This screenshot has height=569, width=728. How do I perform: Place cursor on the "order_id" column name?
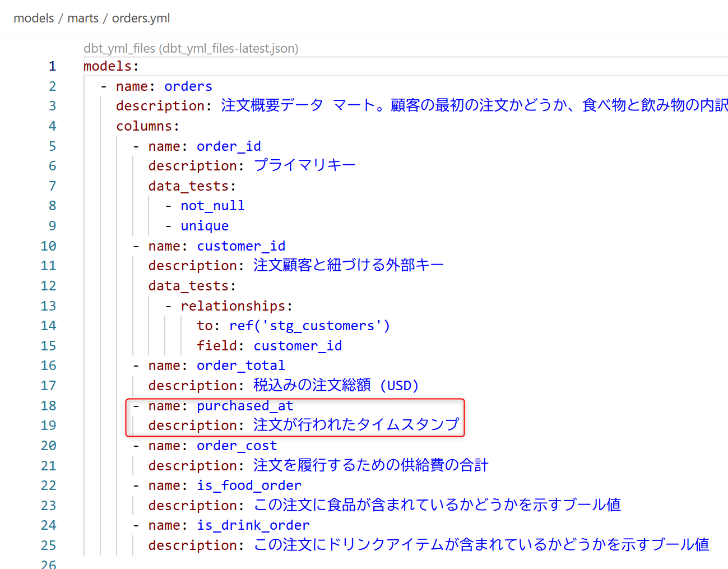click(x=229, y=146)
